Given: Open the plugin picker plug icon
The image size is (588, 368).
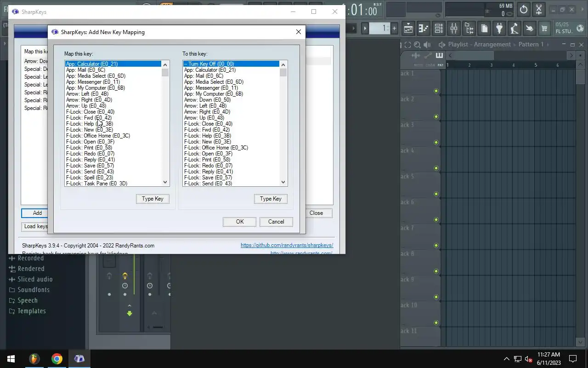Looking at the screenshot, I should pyautogui.click(x=499, y=29).
